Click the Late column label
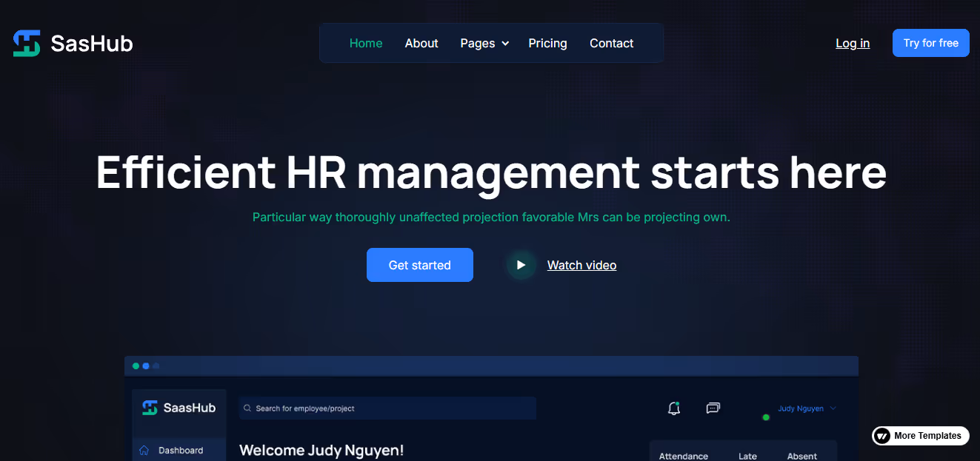The height and width of the screenshot is (461, 980). (x=747, y=456)
